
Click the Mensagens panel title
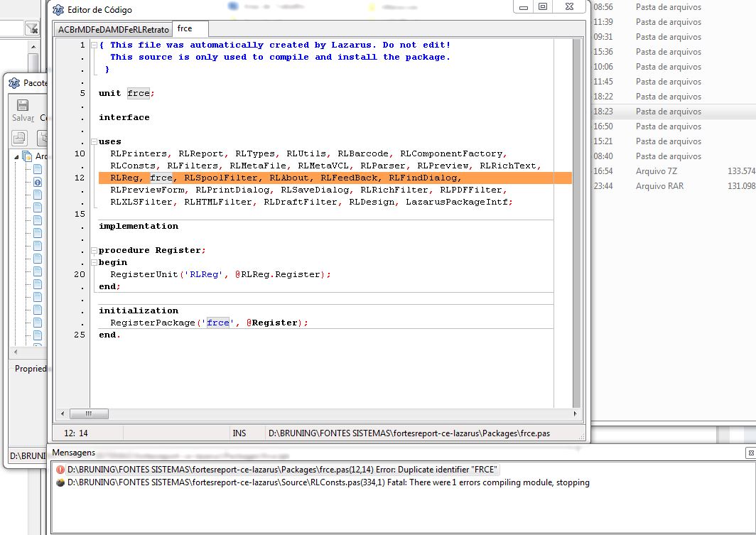point(73,453)
